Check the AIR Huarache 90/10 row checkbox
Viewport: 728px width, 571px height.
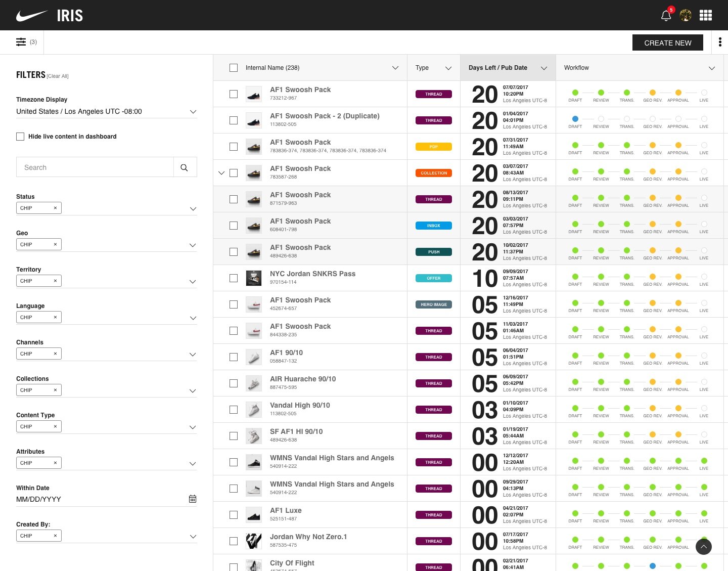tap(234, 383)
